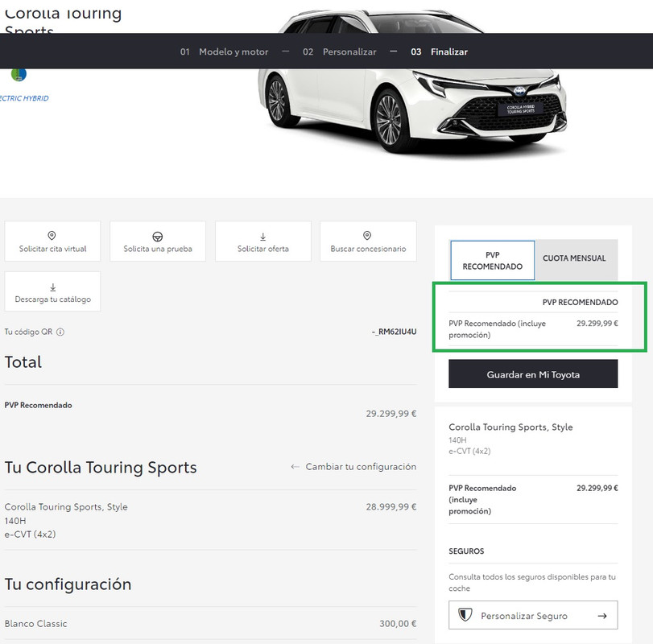Go to step 02 Personalizar

[x=340, y=52]
